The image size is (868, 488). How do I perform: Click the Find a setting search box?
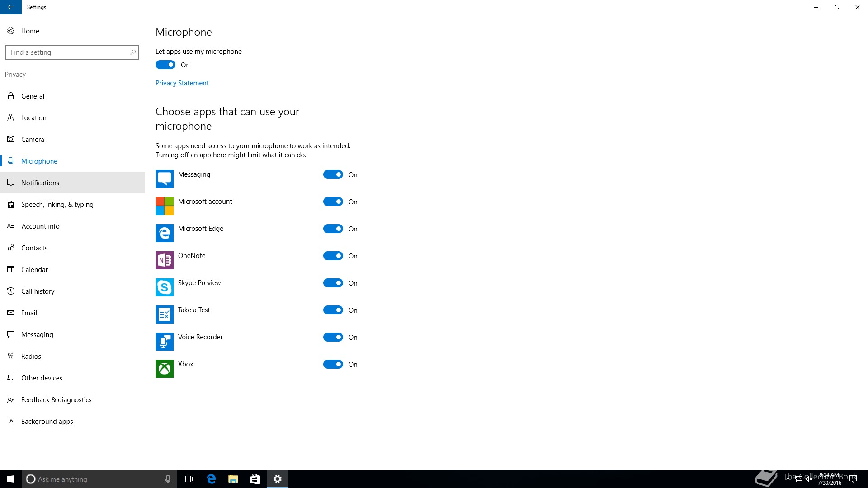tap(68, 52)
